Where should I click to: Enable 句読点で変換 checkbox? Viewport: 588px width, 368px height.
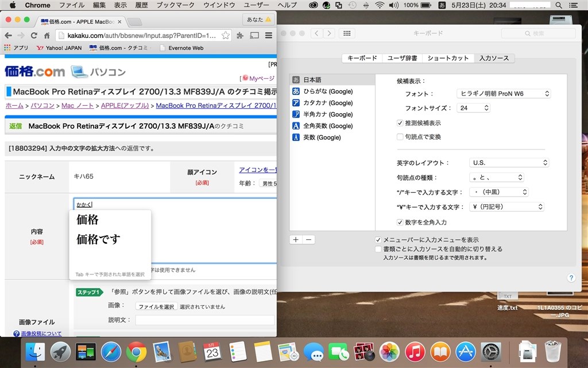(400, 137)
